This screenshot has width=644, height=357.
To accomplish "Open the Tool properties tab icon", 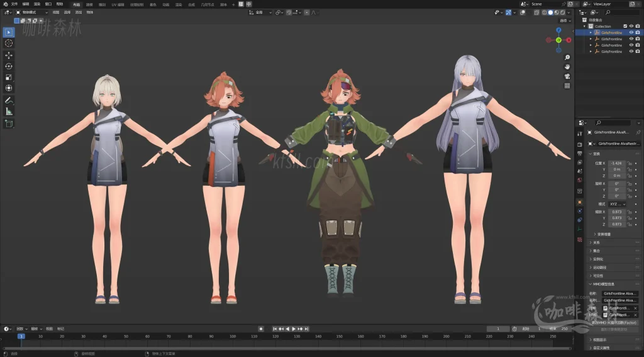I will tap(579, 133).
